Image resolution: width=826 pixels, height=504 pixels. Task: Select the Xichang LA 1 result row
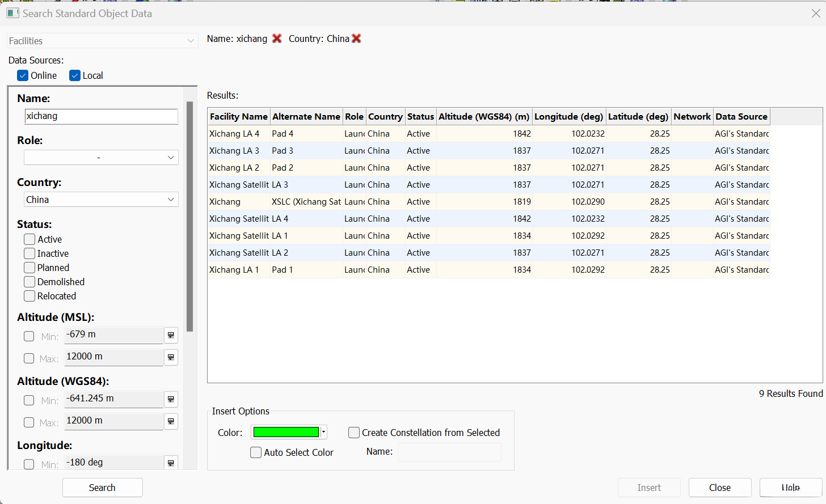point(488,270)
